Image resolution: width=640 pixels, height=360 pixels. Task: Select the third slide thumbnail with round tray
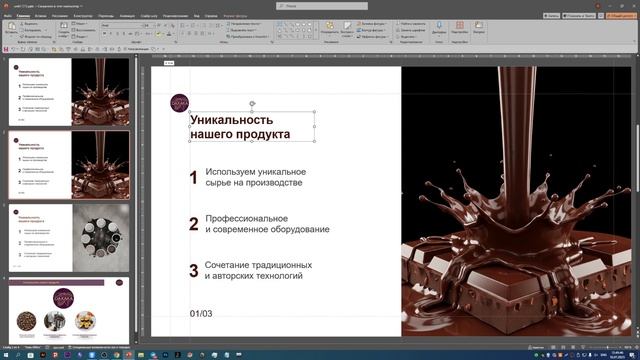69,238
